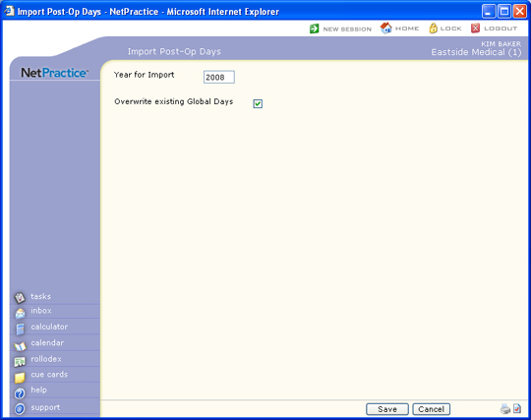Image resolution: width=531 pixels, height=420 pixels.
Task: Go to Home in top toolbar
Action: [x=399, y=29]
